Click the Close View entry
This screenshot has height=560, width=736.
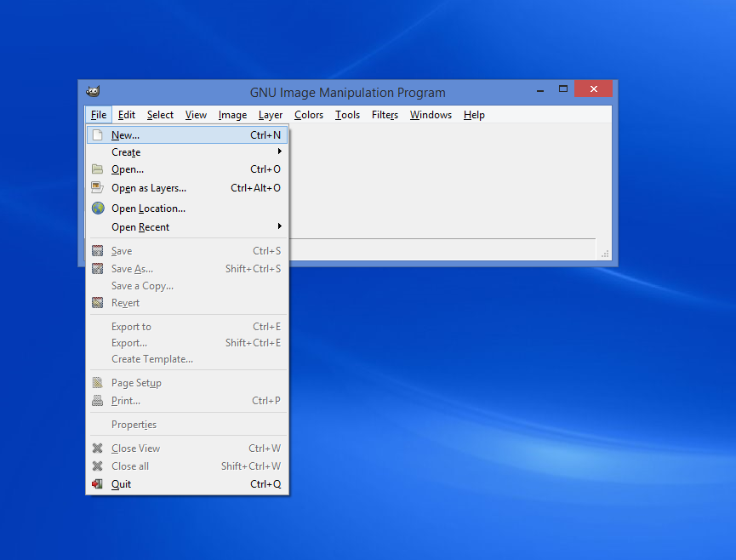tap(187, 449)
